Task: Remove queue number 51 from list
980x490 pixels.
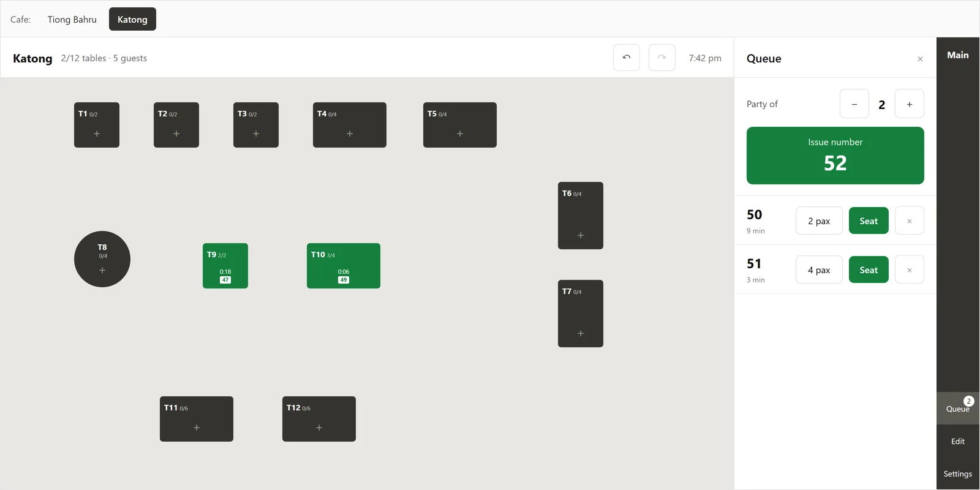Action: pos(910,269)
